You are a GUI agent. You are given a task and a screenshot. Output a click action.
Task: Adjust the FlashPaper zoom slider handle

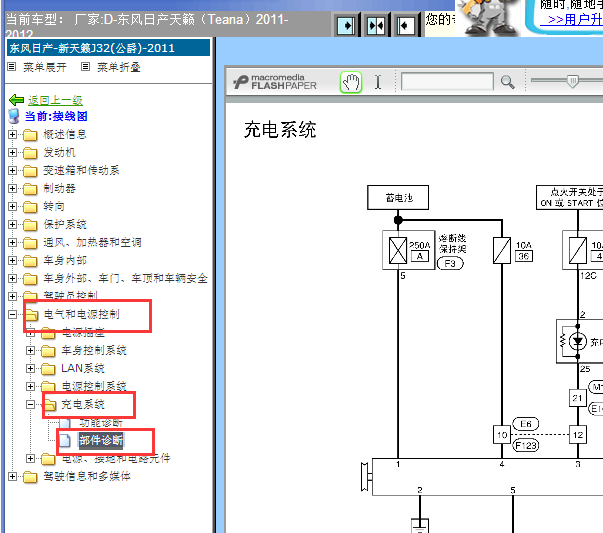[x=573, y=81]
